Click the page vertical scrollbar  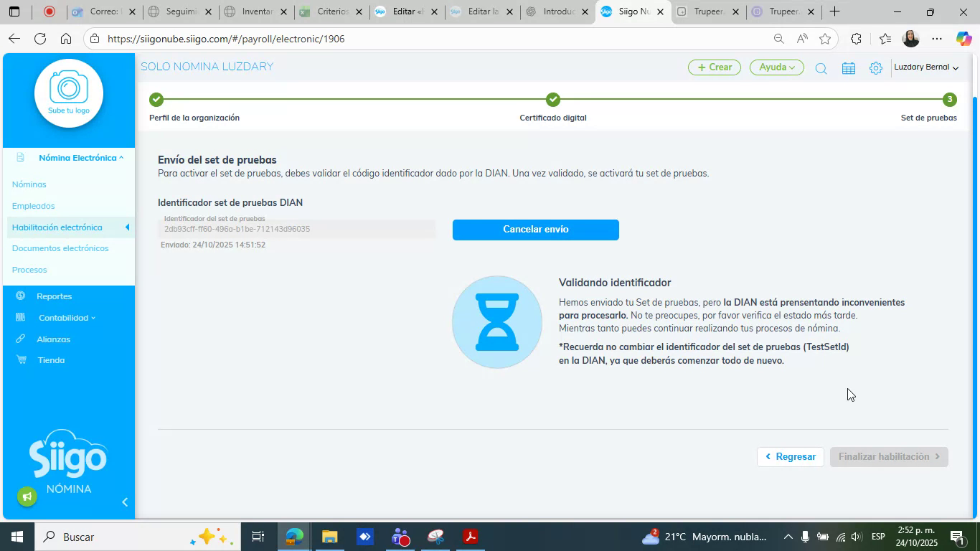tap(975, 306)
